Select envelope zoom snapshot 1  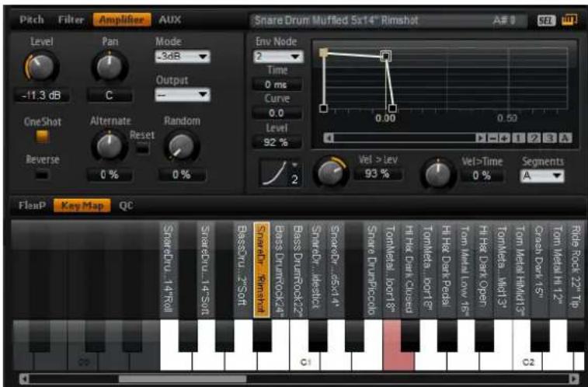[519, 138]
